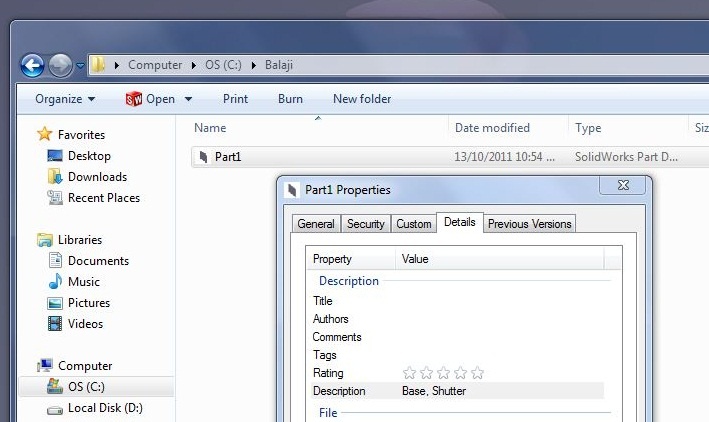
Task: Click the greyed Forward arrow button
Action: pyautogui.click(x=61, y=66)
